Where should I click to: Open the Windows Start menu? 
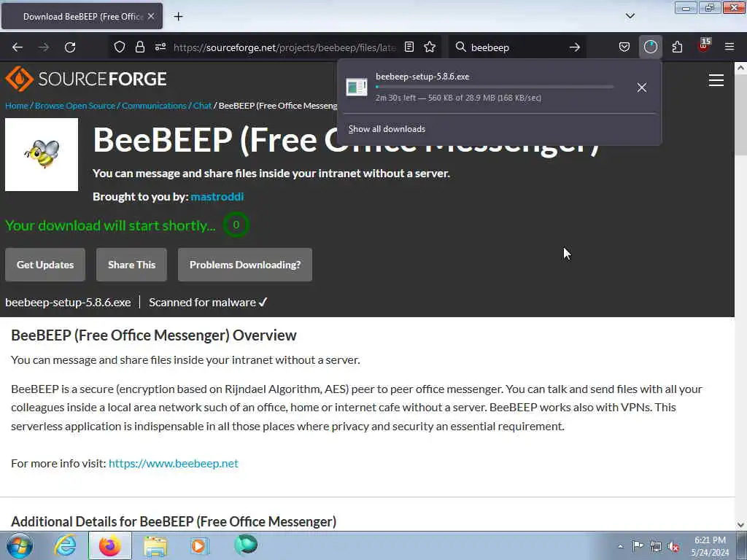(x=20, y=545)
